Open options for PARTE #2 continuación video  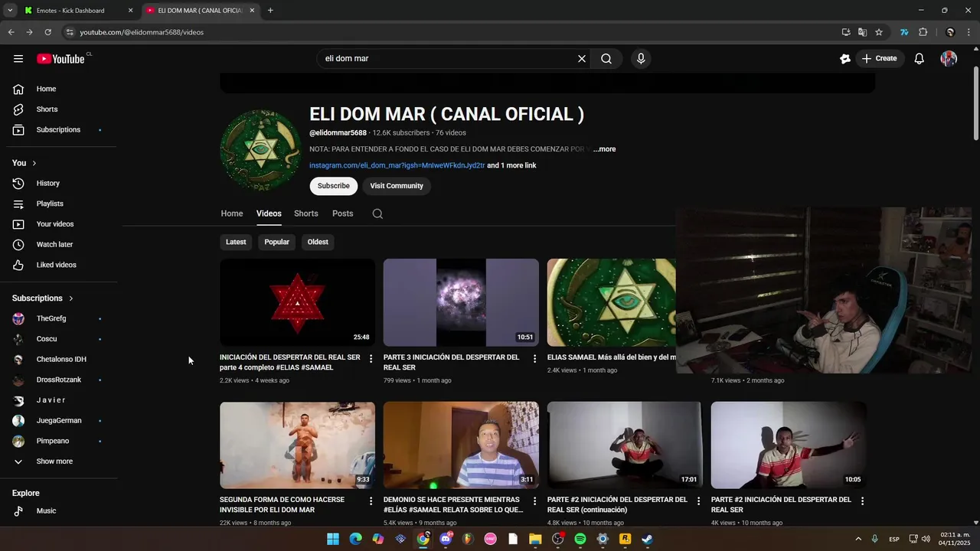698,500
